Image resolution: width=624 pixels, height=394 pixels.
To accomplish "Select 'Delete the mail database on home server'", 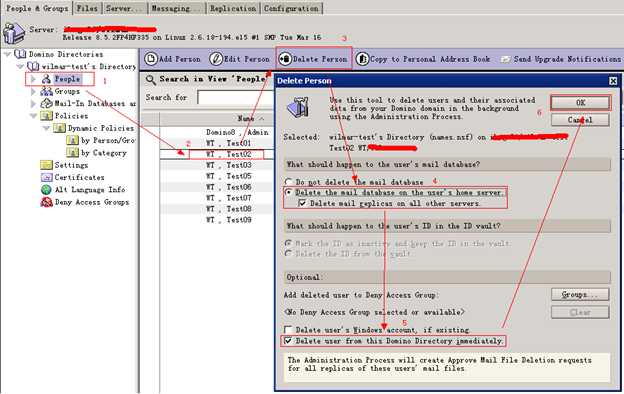I will [x=289, y=192].
